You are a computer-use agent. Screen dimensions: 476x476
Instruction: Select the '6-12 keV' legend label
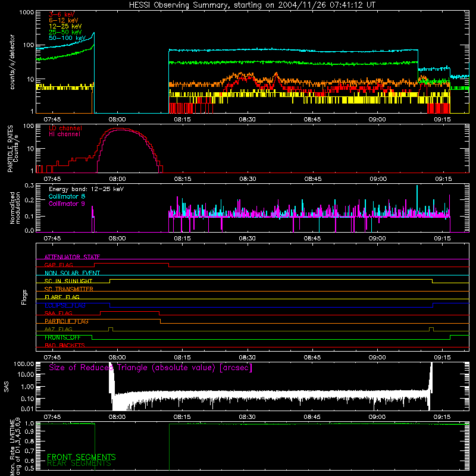pos(64,20)
